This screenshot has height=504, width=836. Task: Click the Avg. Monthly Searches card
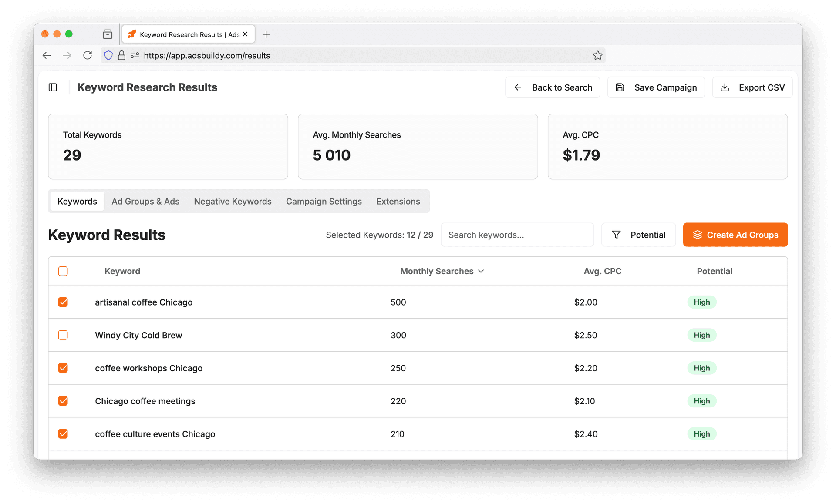[418, 147]
